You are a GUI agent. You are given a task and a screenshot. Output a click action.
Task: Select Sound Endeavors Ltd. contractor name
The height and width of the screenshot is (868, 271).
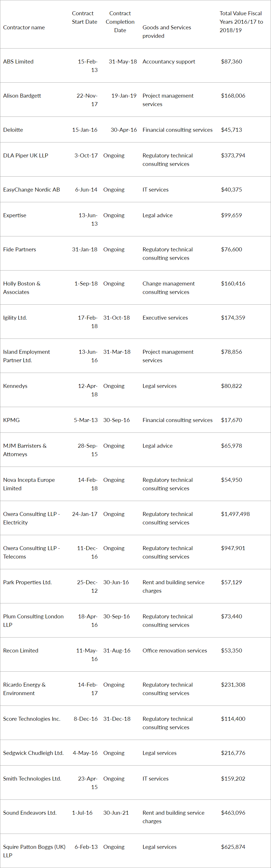30,813
